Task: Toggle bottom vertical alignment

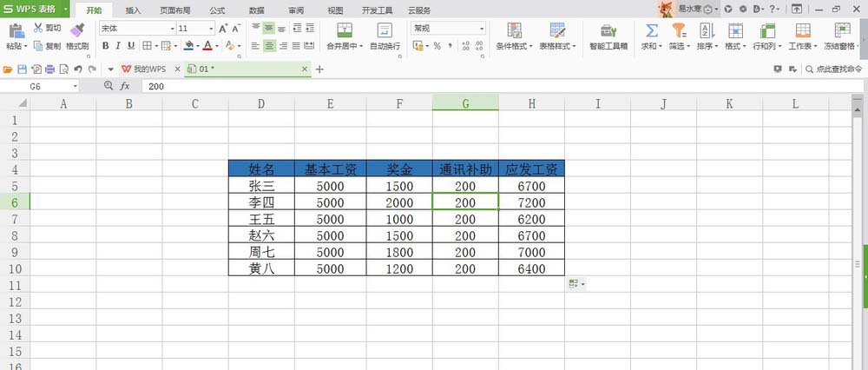Action: [282, 28]
